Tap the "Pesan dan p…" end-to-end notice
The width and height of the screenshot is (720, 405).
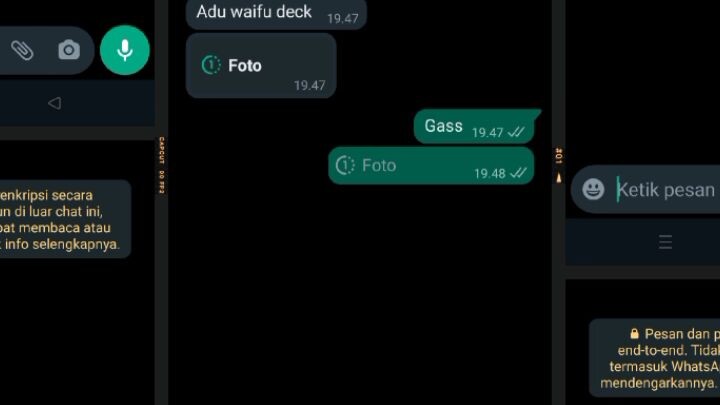tap(654, 358)
